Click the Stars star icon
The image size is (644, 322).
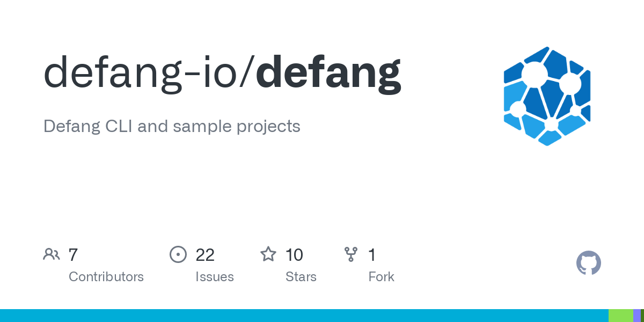point(268,254)
